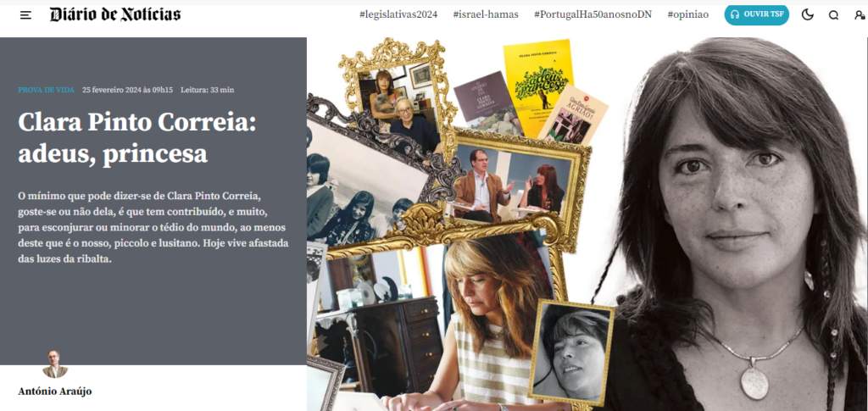The image size is (868, 411).
Task: Click António Araújo's avatar photo
Action: click(x=55, y=364)
